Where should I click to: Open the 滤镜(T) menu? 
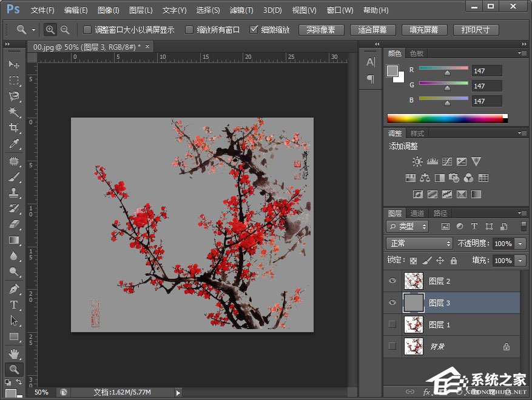(241, 10)
